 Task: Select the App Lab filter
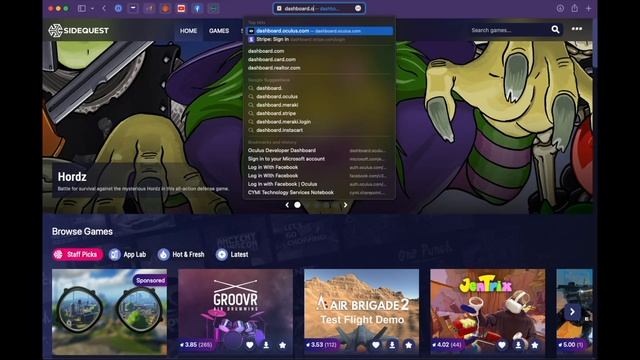pos(128,254)
